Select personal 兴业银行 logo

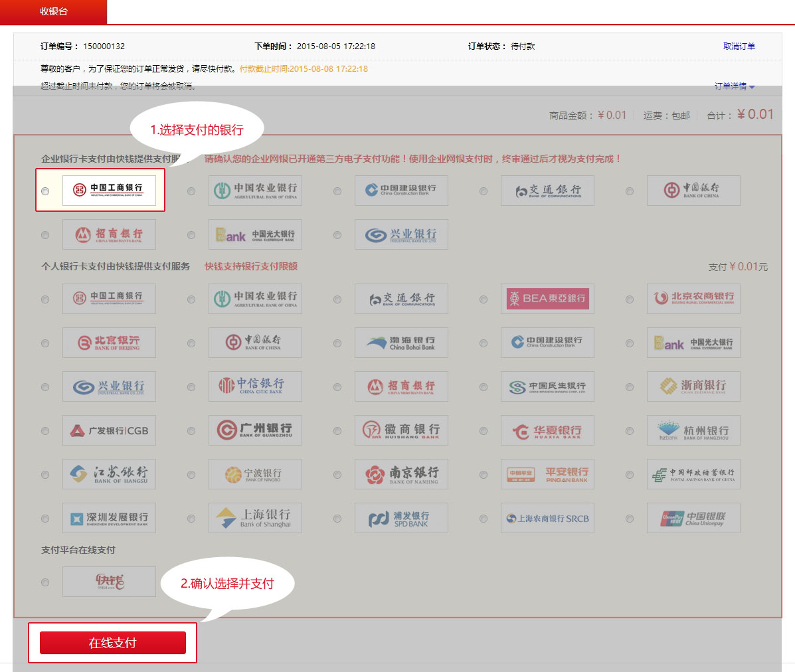click(x=109, y=386)
